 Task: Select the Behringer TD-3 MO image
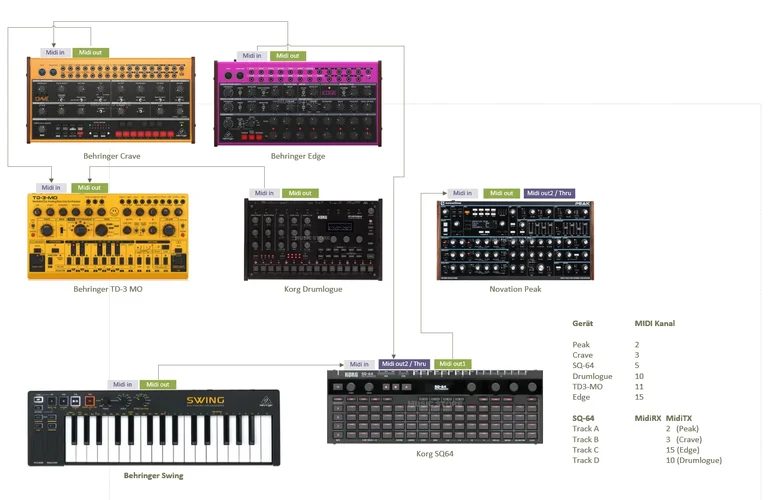(x=108, y=236)
